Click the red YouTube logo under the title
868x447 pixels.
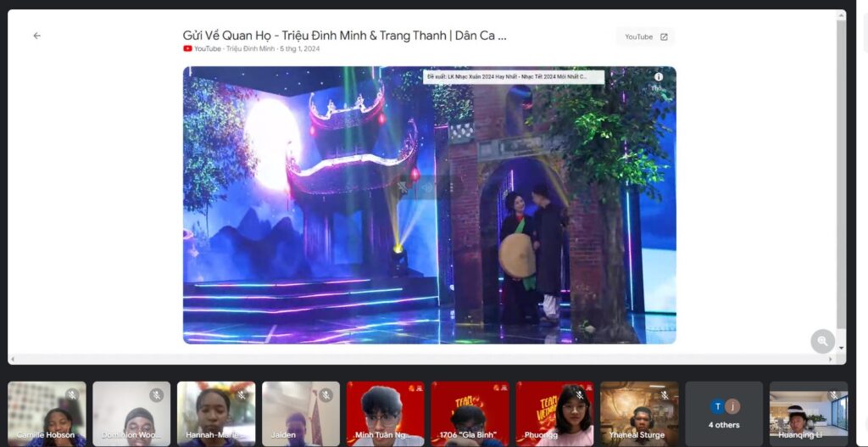(187, 48)
